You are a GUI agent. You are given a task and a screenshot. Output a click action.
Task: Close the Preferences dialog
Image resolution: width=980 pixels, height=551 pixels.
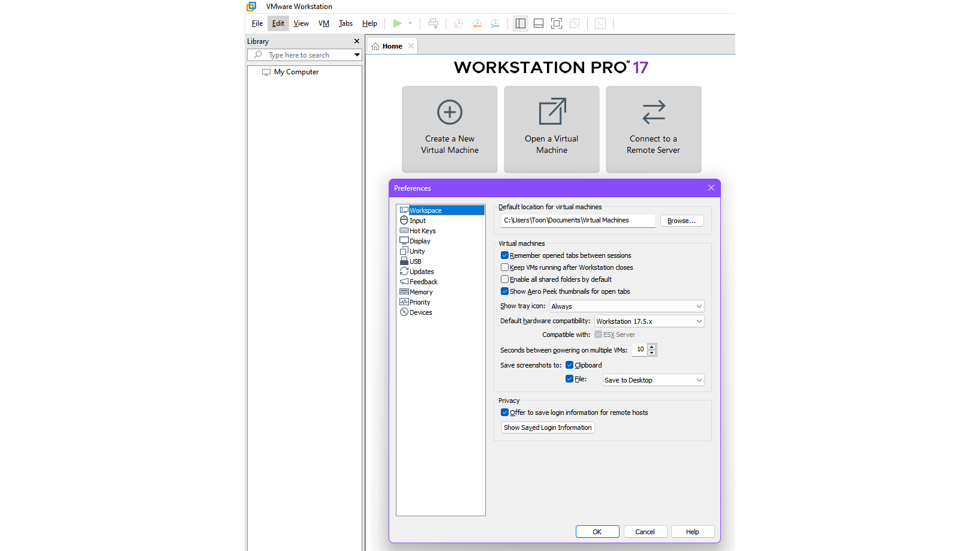point(711,188)
